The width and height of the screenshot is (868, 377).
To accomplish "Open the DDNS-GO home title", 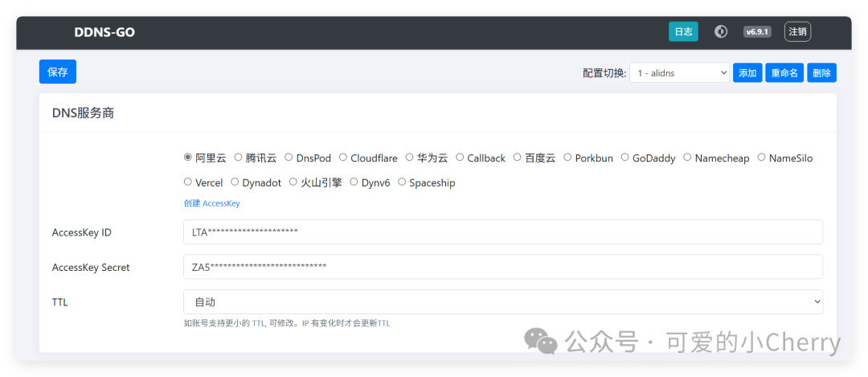I will tap(104, 32).
